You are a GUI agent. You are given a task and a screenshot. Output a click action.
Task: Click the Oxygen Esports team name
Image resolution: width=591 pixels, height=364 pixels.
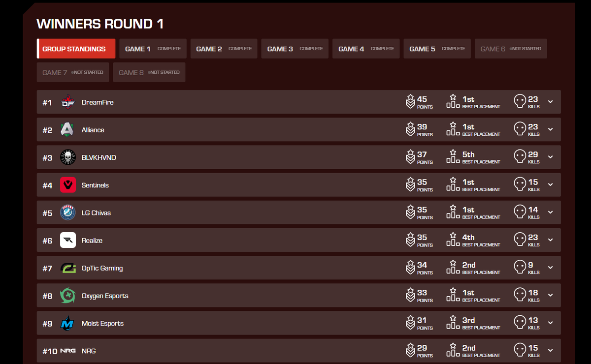[105, 296]
